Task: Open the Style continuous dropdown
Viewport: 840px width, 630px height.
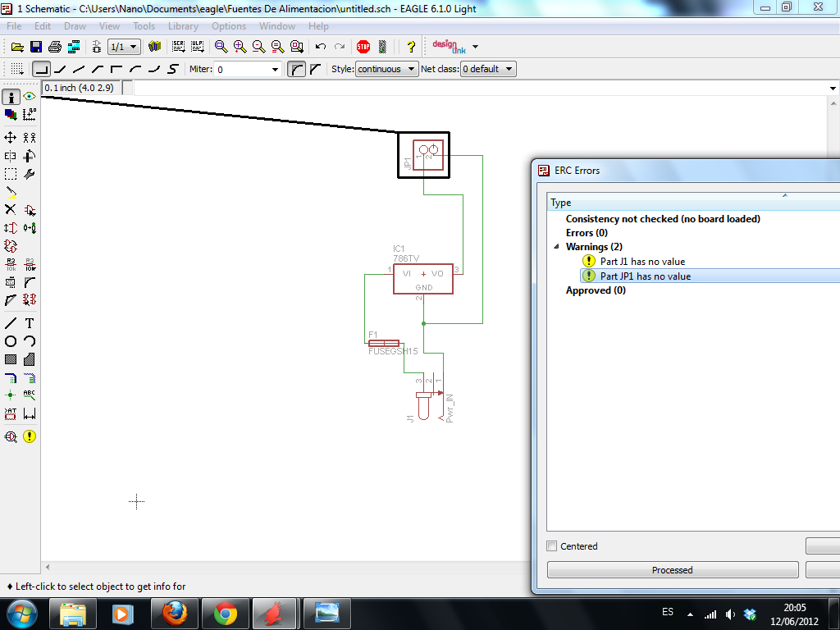Action: tap(386, 69)
